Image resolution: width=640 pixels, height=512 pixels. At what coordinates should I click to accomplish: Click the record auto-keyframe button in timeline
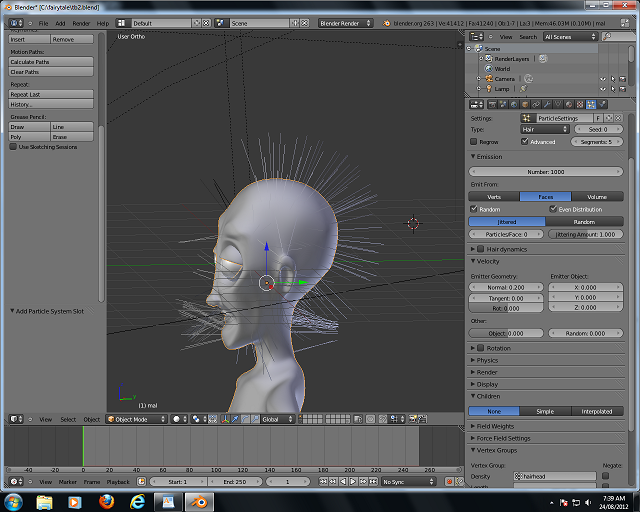pyautogui.click(x=449, y=482)
